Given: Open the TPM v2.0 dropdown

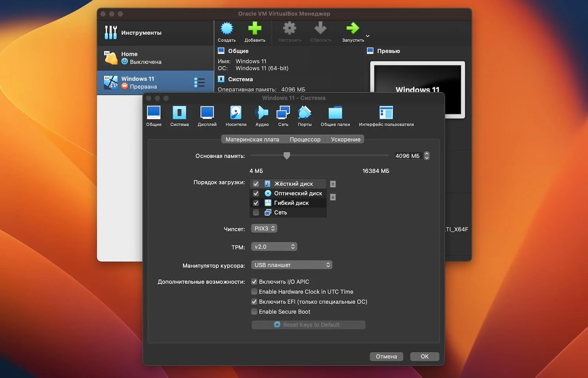Looking at the screenshot, I should coord(274,247).
